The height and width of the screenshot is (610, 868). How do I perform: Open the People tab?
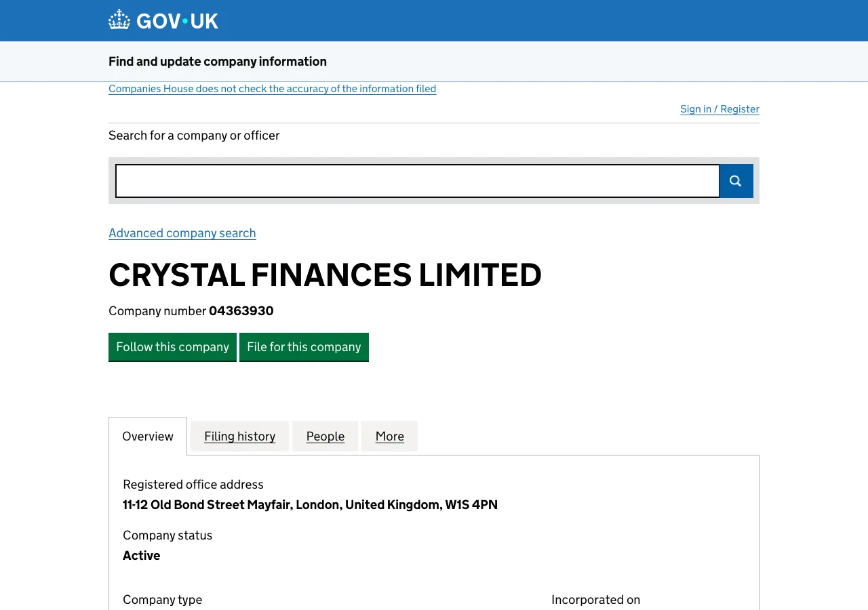point(325,436)
